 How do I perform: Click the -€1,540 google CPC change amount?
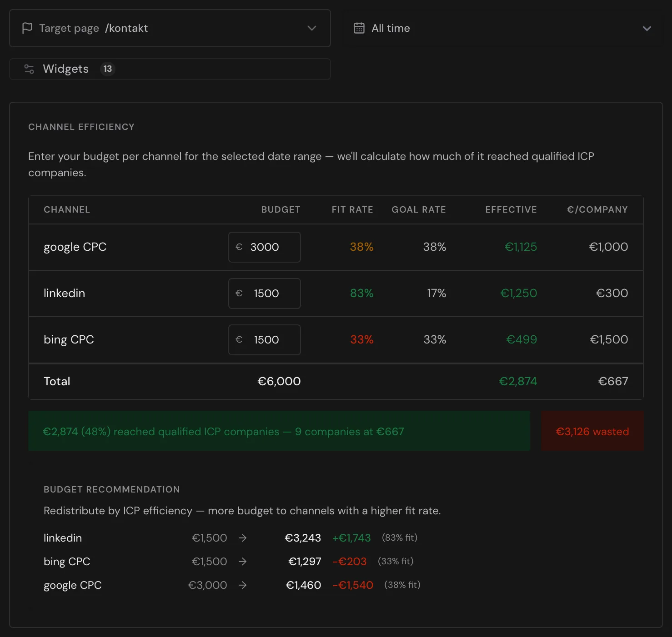click(353, 585)
